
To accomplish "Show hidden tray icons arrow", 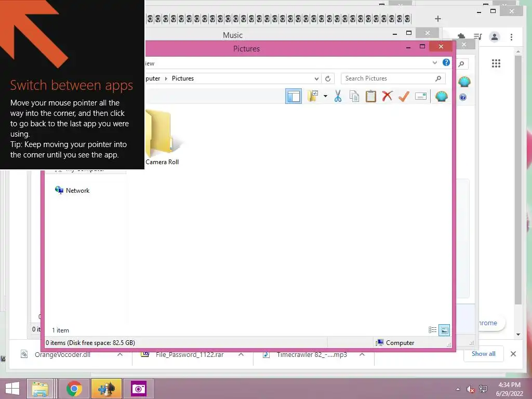I will point(458,389).
